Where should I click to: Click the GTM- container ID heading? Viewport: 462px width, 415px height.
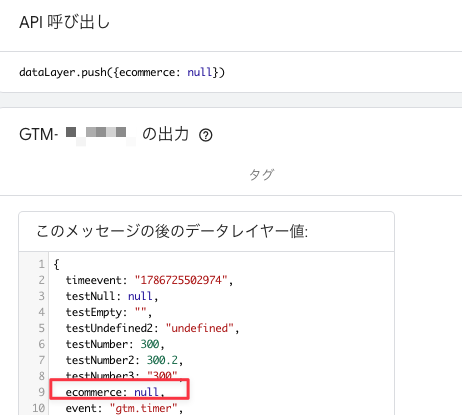[x=77, y=135]
